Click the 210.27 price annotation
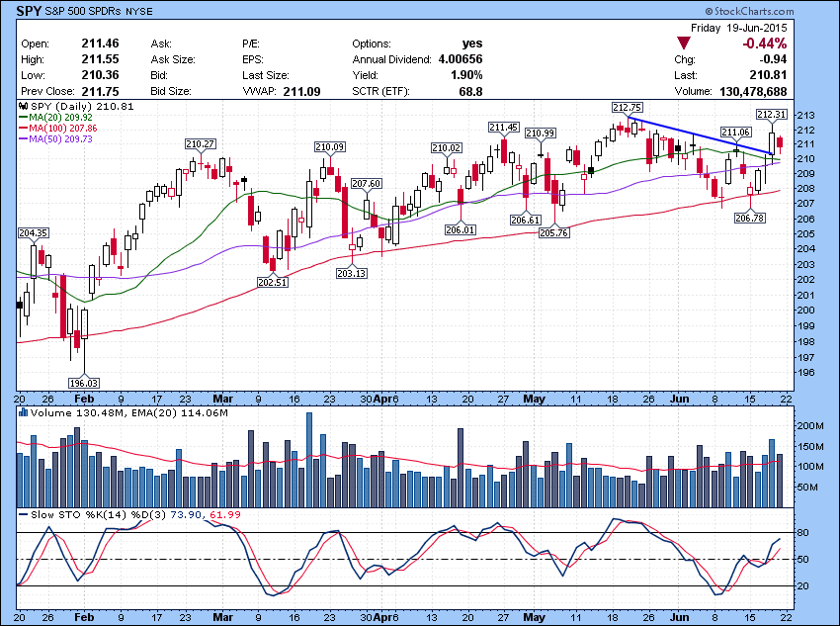The height and width of the screenshot is (626, 840). coord(201,143)
